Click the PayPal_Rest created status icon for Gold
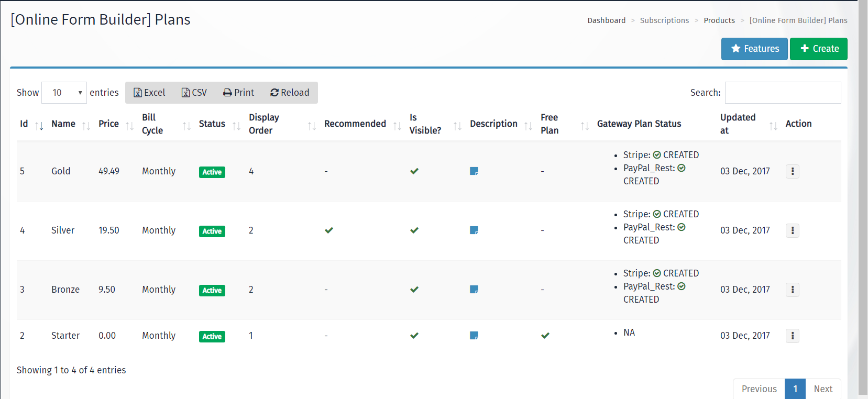The width and height of the screenshot is (868, 399). point(682,168)
